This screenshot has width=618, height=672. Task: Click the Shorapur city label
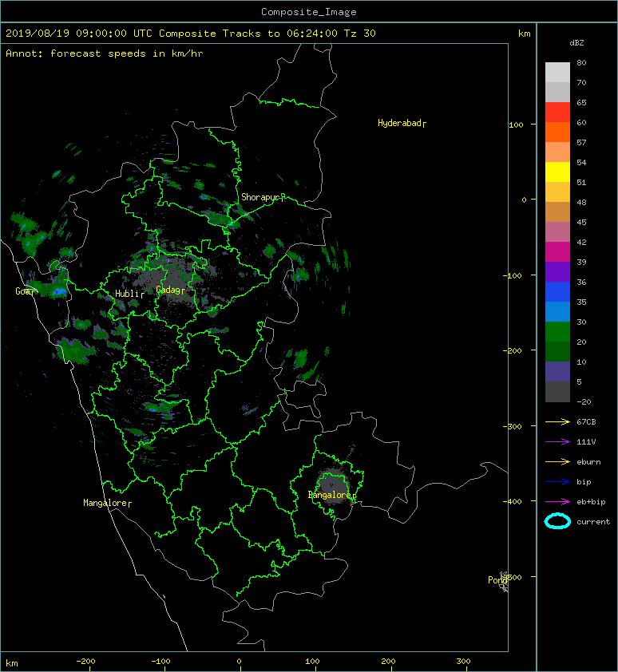(263, 197)
